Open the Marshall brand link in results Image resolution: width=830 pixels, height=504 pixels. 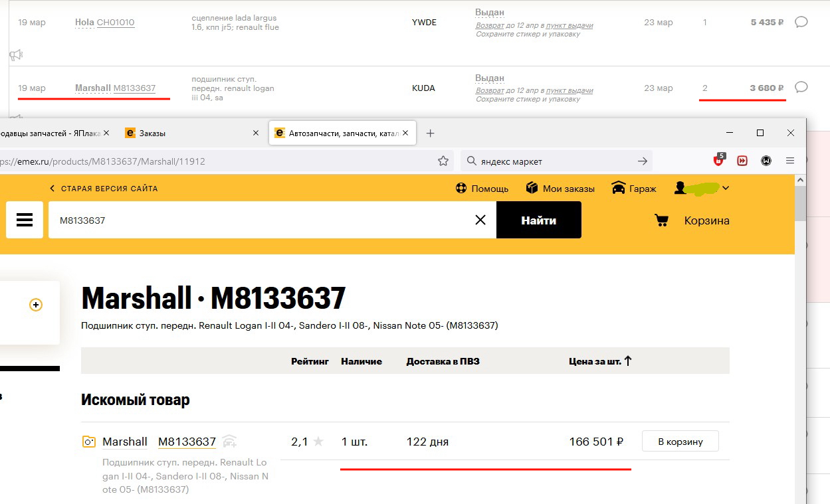[125, 442]
